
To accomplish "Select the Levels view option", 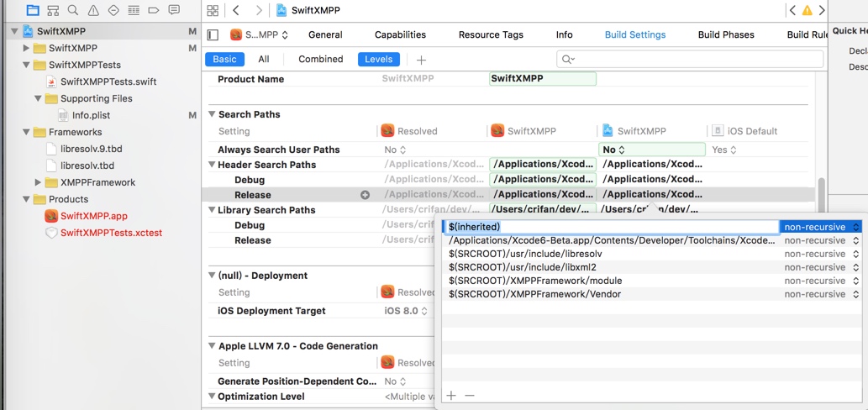I will (378, 60).
